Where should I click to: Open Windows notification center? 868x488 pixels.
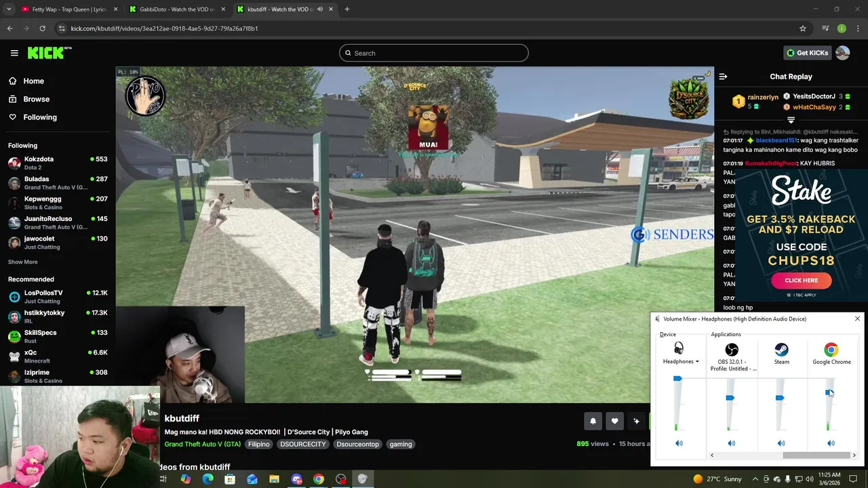pos(853,479)
